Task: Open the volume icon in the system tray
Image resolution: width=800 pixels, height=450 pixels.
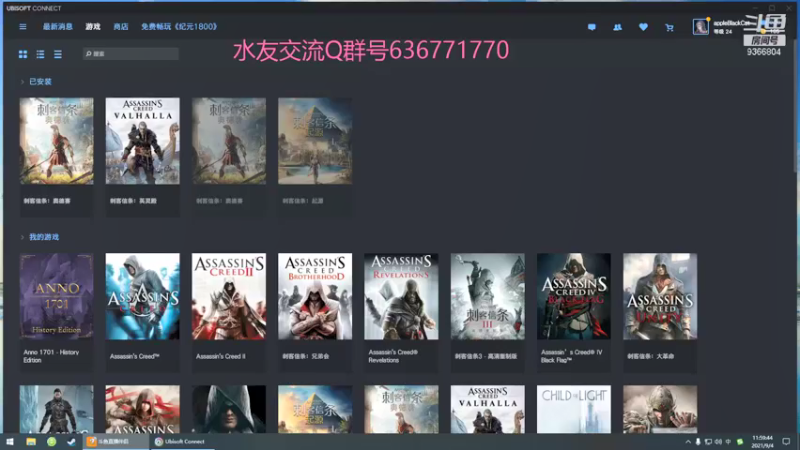Action: [x=718, y=442]
